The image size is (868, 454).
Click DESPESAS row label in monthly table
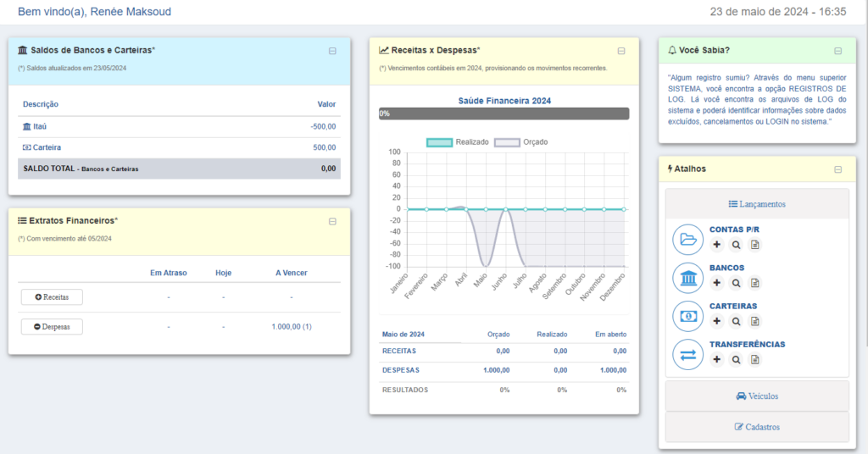401,370
